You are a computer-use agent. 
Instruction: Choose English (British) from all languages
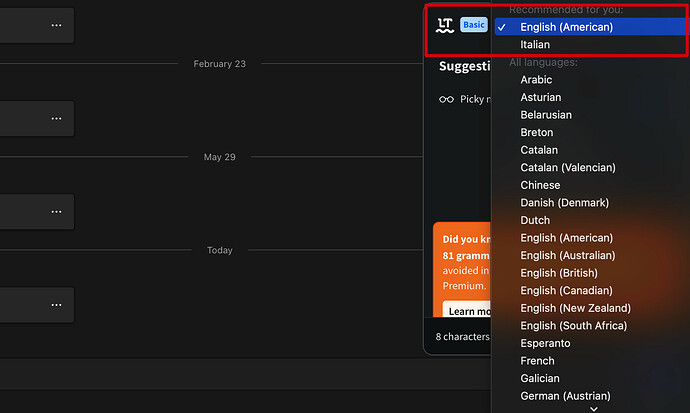click(x=558, y=273)
